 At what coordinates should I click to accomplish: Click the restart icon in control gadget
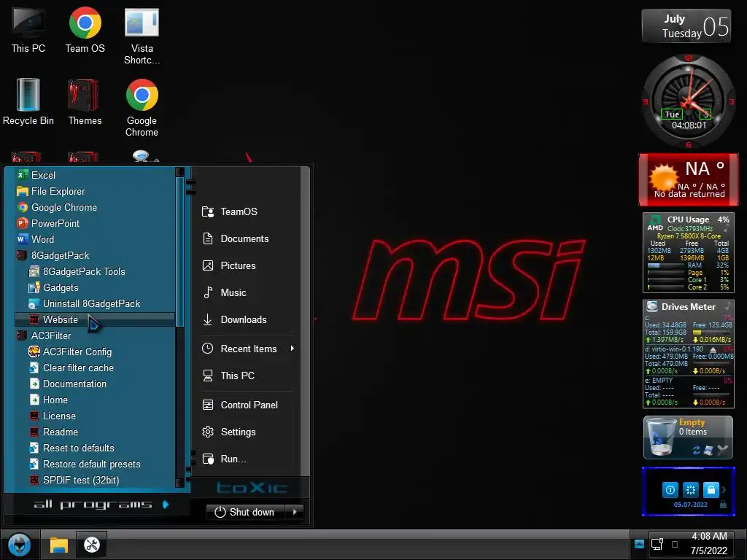tap(690, 489)
